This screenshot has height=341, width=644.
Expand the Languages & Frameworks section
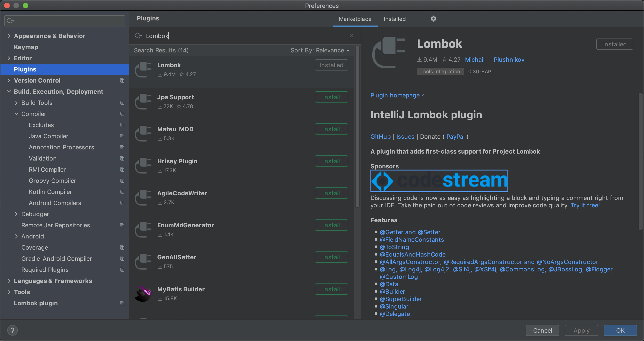[x=9, y=281]
